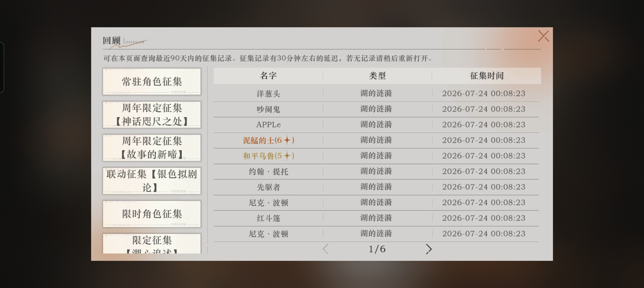Click the timestamp in 红斗篷 row
Viewport: 644px width, 288px height.
tap(483, 218)
